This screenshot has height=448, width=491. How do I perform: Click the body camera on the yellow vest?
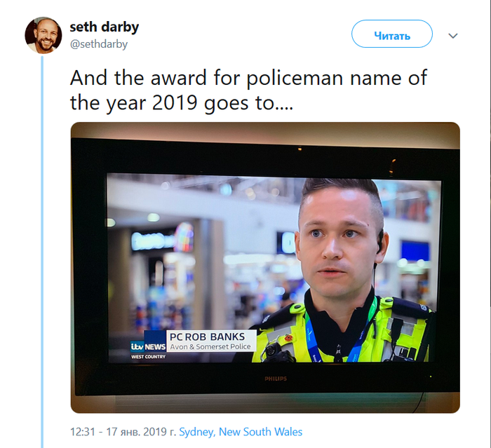point(271,351)
